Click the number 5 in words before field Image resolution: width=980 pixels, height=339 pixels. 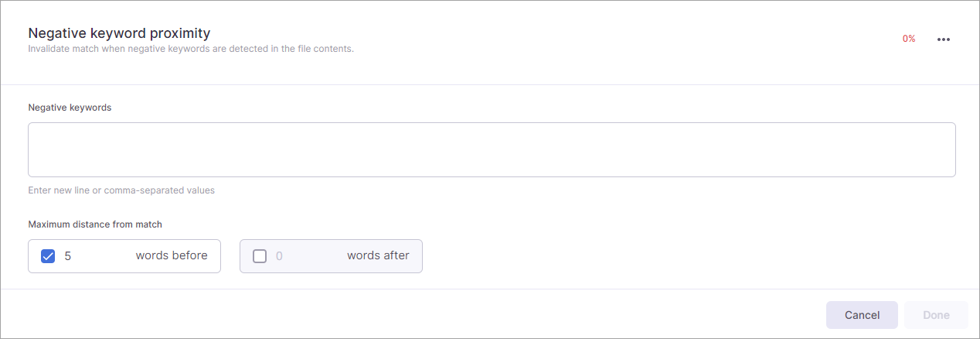(68, 256)
